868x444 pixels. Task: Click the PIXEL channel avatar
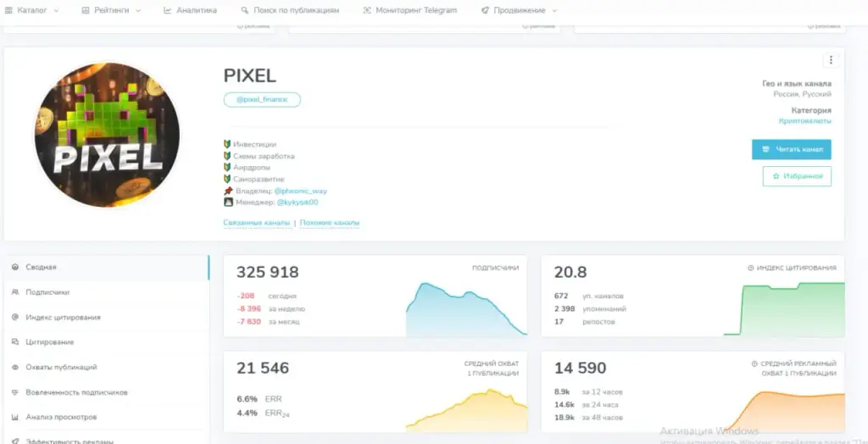[x=107, y=135]
